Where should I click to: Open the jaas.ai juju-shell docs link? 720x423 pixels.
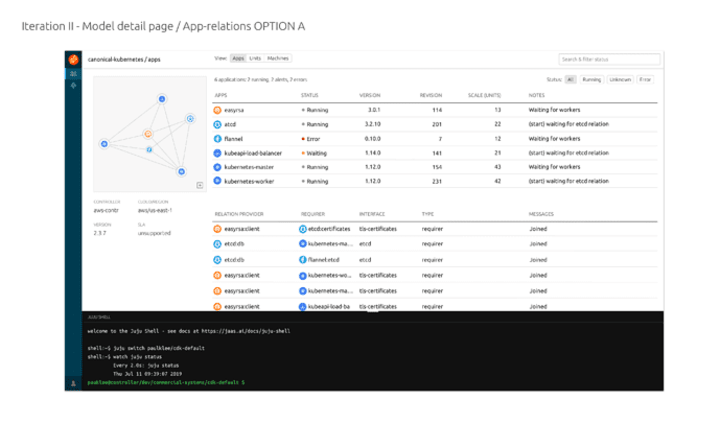(x=246, y=331)
